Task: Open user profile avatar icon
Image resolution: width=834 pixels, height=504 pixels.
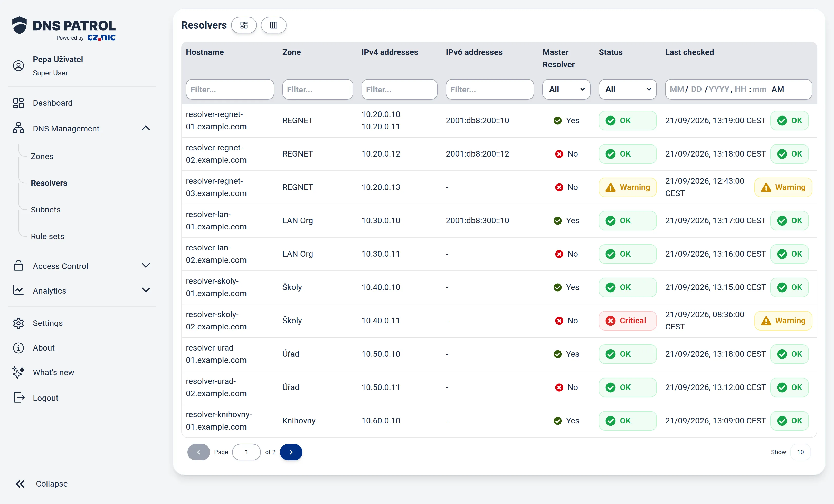Action: coord(18,66)
